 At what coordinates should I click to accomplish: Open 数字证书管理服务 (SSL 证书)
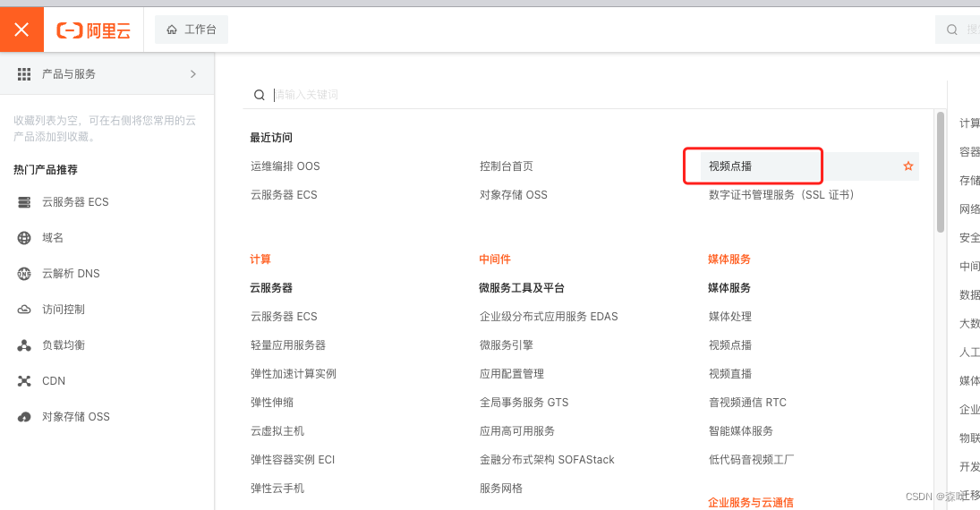tap(781, 195)
